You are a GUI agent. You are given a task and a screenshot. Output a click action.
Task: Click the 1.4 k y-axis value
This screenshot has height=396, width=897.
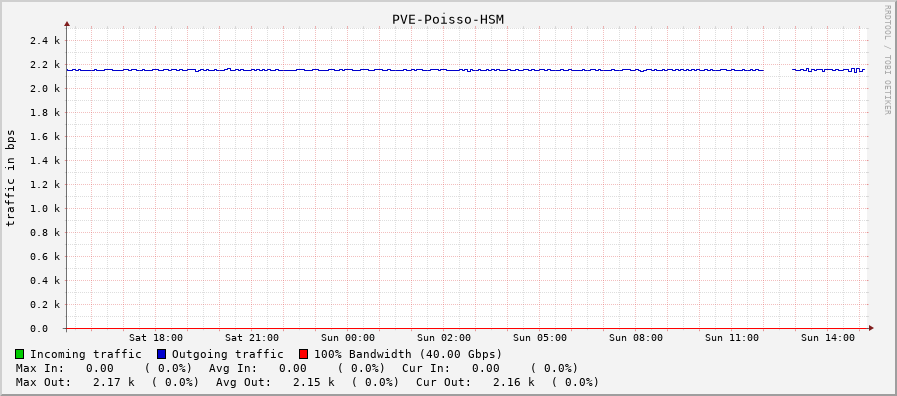coord(46,161)
